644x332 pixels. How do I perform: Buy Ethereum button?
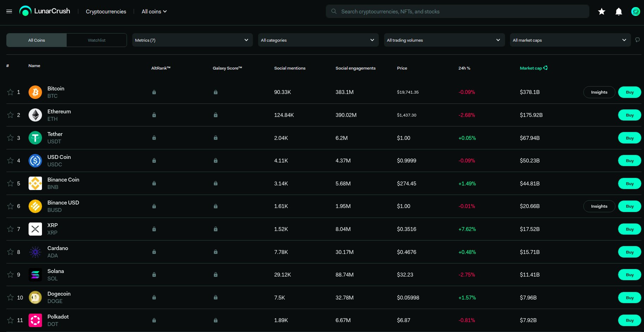[x=630, y=115]
